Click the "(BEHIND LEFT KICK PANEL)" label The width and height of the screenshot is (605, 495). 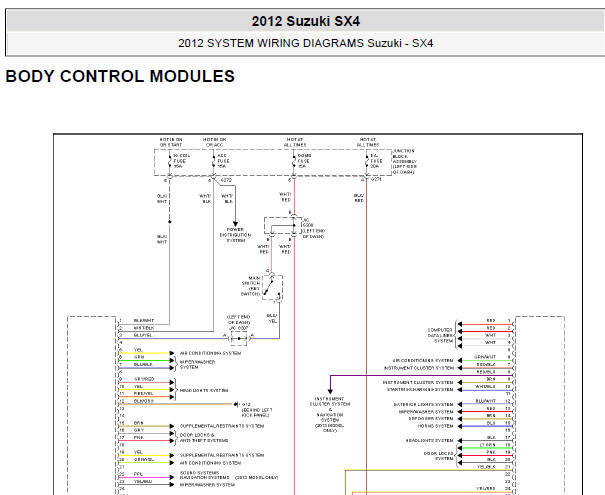[x=257, y=412]
